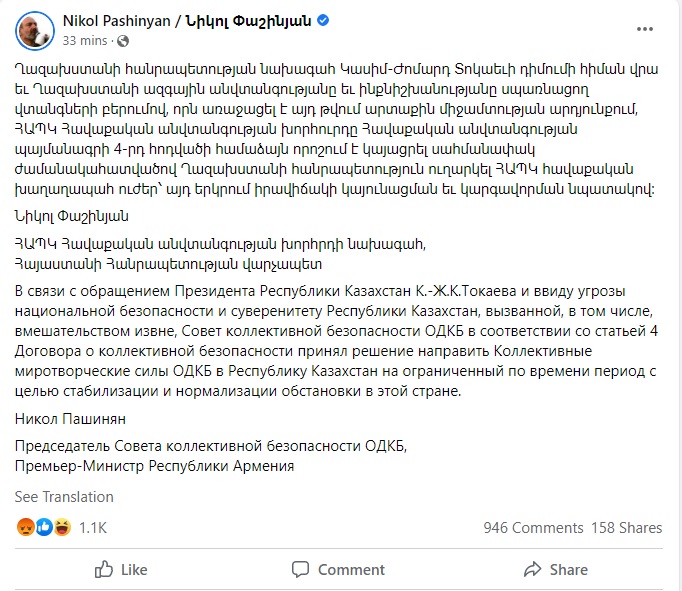
Task: Open the post's 33 mins timestamp
Action: [x=85, y=41]
